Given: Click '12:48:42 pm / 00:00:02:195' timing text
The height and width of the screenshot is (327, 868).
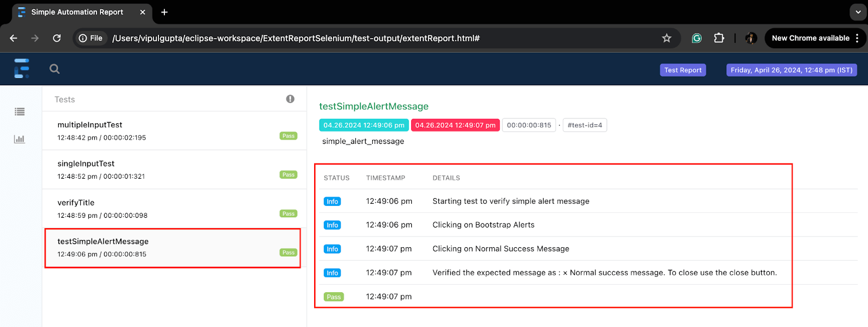Looking at the screenshot, I should pos(101,137).
